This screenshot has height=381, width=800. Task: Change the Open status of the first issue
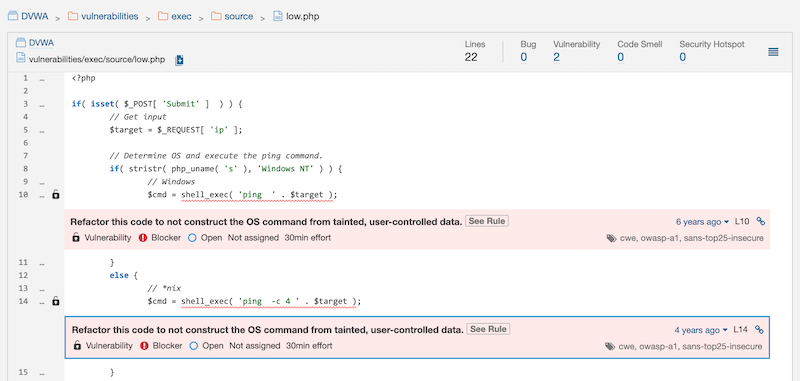click(x=205, y=238)
